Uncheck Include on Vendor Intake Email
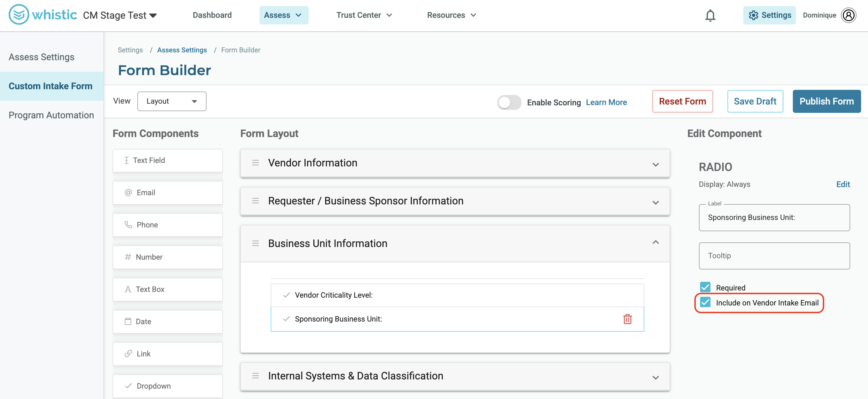 click(x=705, y=302)
